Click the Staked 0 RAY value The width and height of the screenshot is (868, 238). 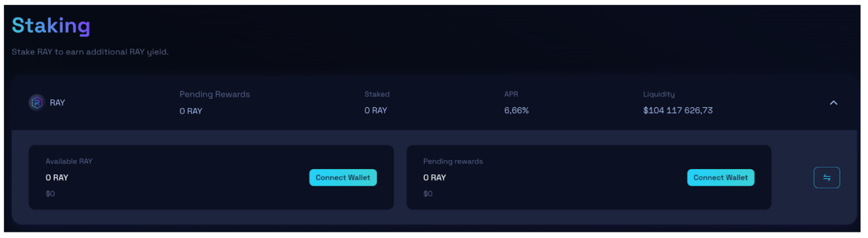[375, 110]
